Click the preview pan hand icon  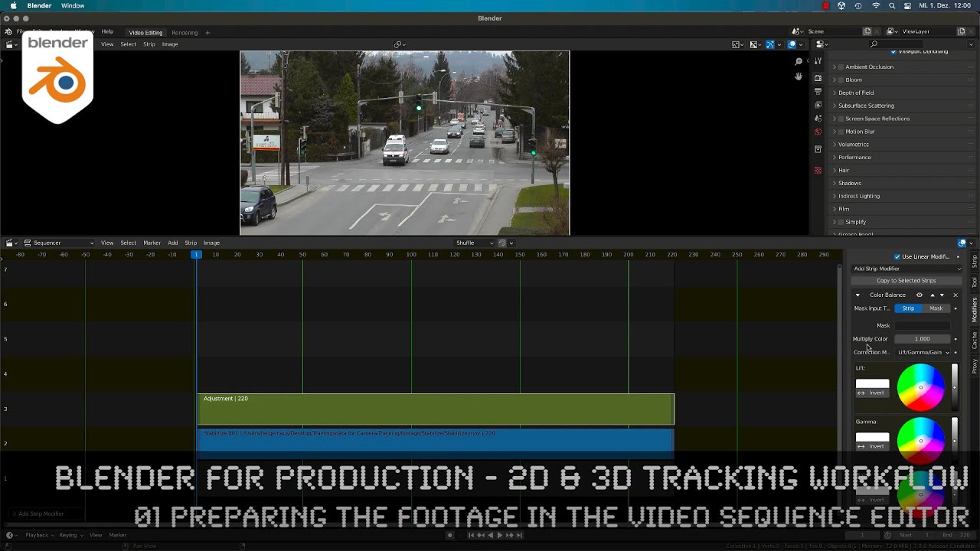(x=799, y=77)
